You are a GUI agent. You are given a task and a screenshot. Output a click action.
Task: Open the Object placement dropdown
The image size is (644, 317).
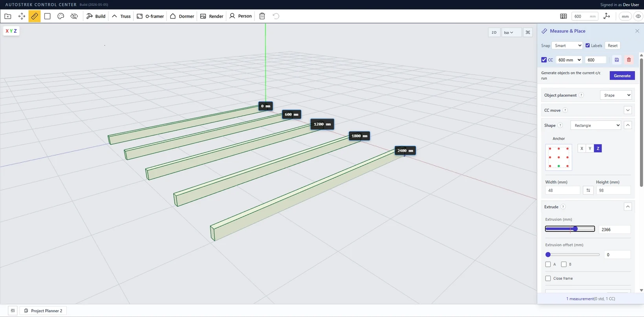[616, 95]
